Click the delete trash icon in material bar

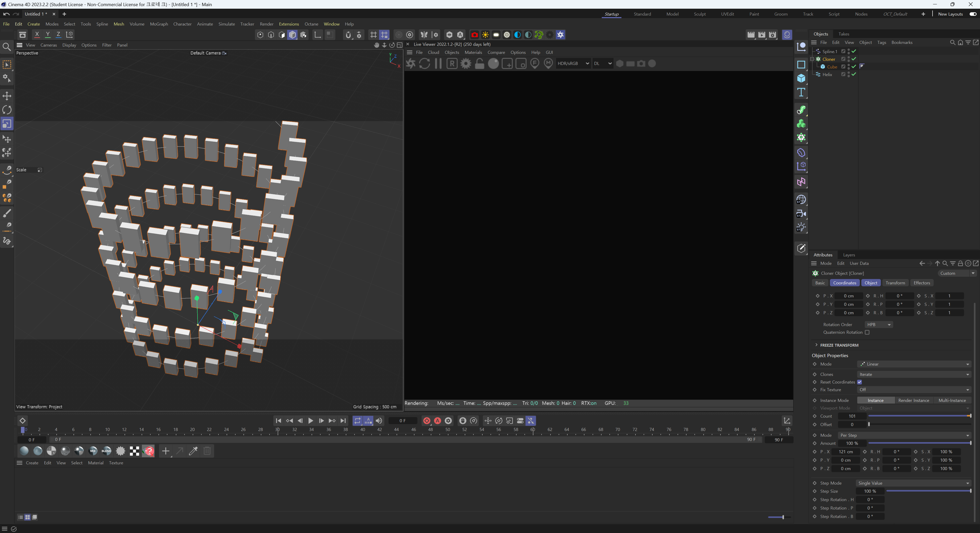207,451
